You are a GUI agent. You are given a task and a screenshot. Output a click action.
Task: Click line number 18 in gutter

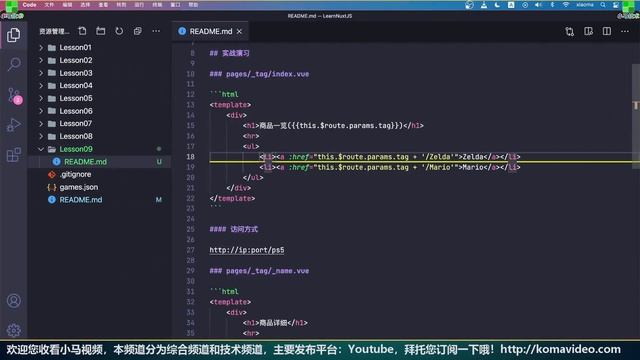[x=191, y=157]
